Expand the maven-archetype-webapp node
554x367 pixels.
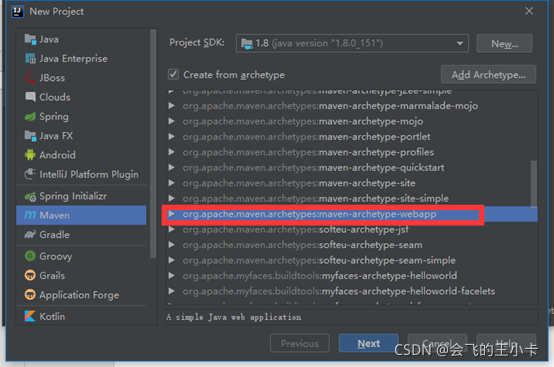pos(172,214)
